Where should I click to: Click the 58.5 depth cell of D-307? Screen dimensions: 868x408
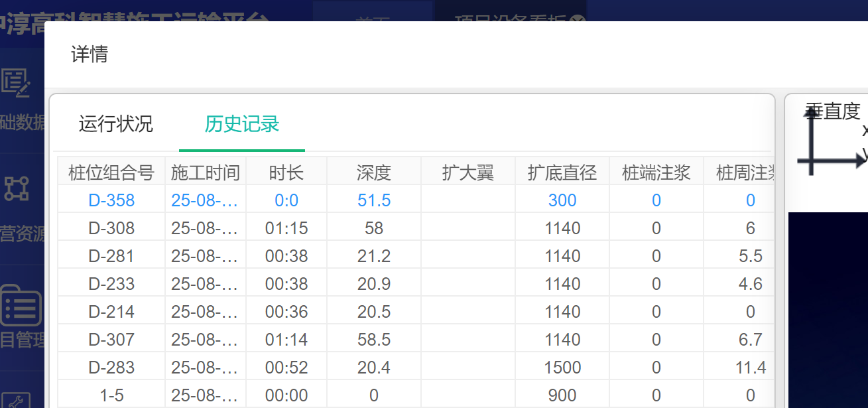(373, 340)
